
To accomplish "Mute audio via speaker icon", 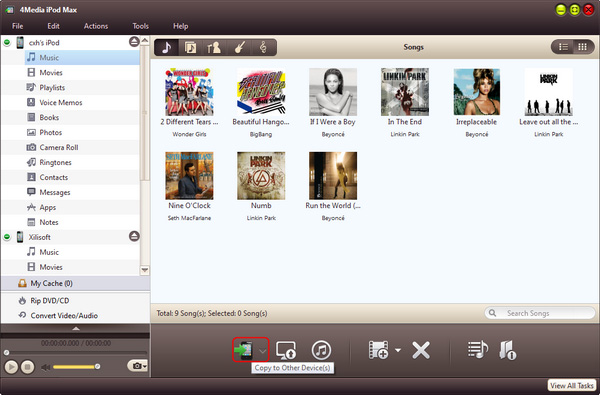I will (46, 367).
